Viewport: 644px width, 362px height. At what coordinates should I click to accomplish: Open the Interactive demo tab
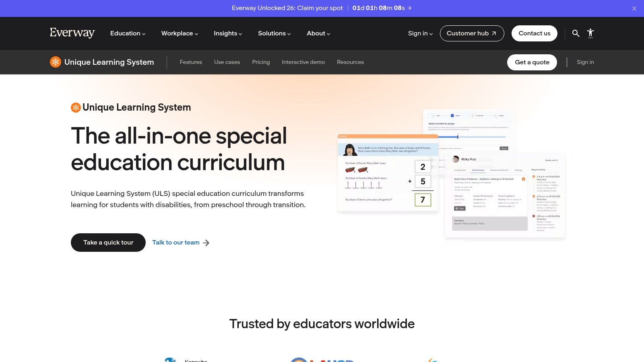(303, 62)
